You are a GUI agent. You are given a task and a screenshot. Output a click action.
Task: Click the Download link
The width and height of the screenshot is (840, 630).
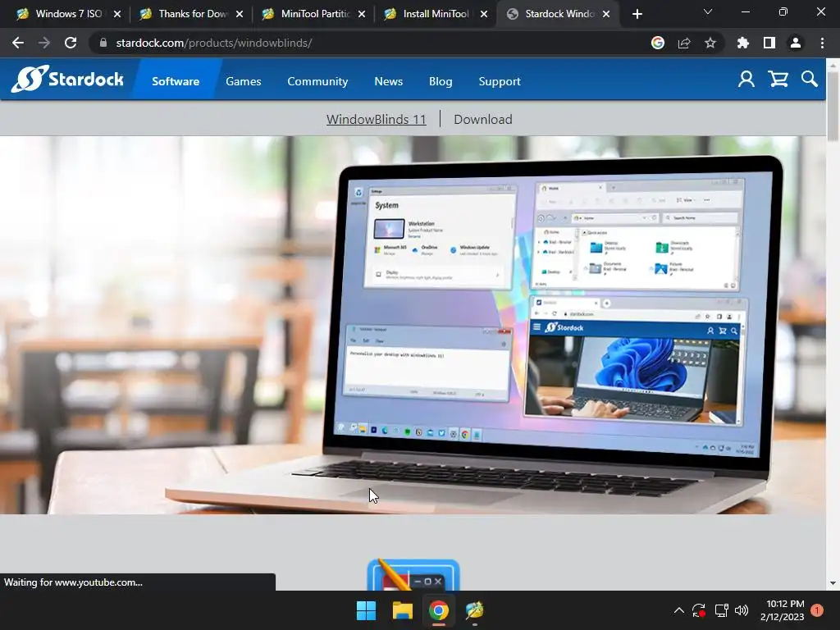pyautogui.click(x=482, y=120)
